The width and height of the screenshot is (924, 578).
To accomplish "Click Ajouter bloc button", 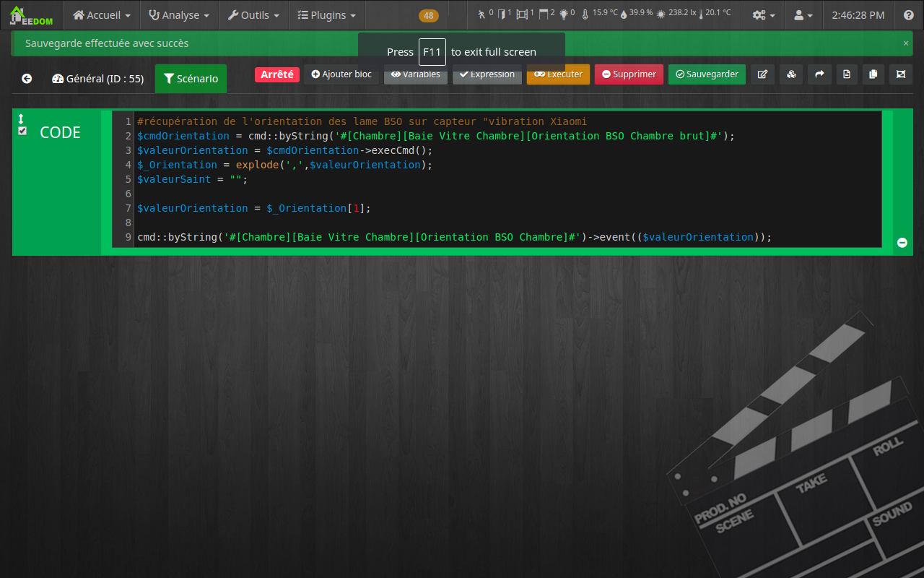I will click(x=341, y=74).
